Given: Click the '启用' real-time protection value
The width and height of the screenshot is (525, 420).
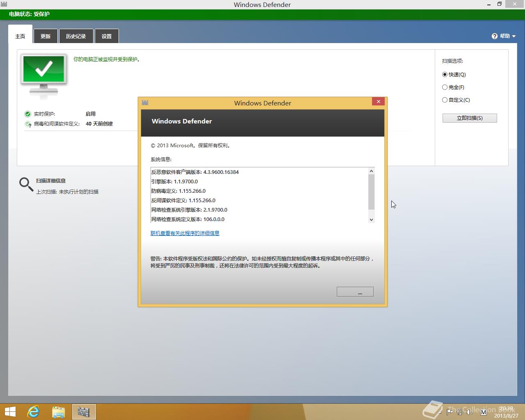Looking at the screenshot, I should (x=91, y=114).
